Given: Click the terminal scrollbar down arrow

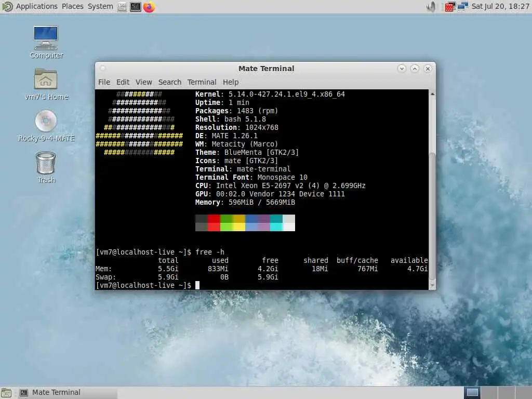Looking at the screenshot, I should tap(432, 286).
